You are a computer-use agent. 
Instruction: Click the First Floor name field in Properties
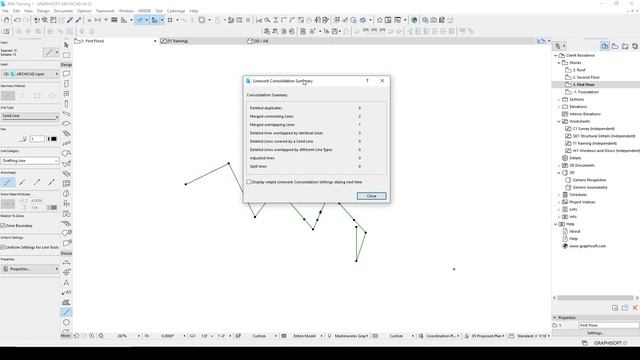(609, 325)
